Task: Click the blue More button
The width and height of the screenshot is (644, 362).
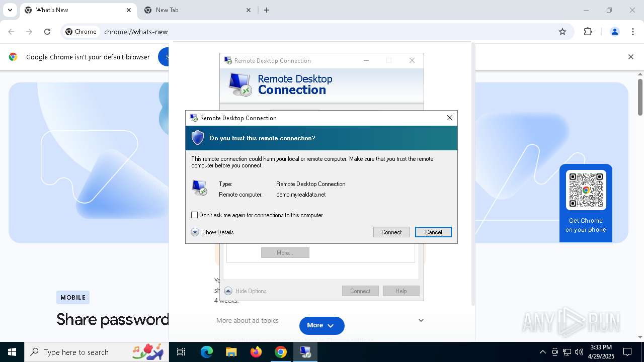Action: tap(321, 325)
